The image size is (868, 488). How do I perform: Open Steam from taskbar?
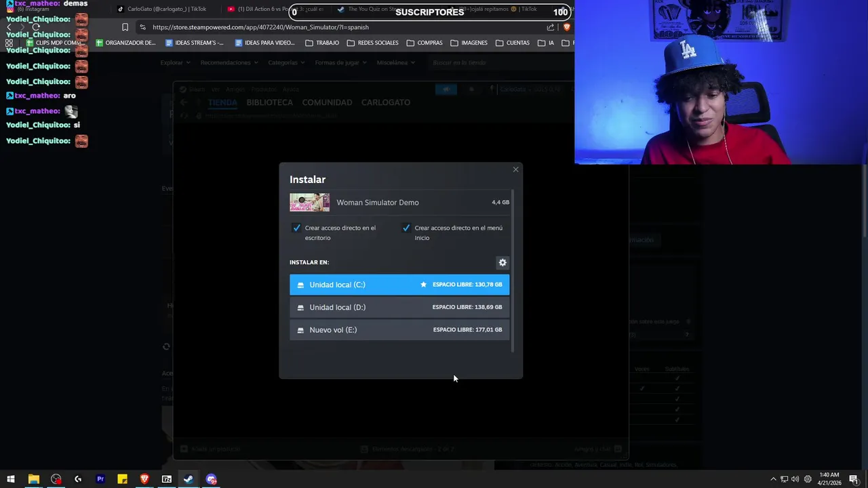click(189, 479)
